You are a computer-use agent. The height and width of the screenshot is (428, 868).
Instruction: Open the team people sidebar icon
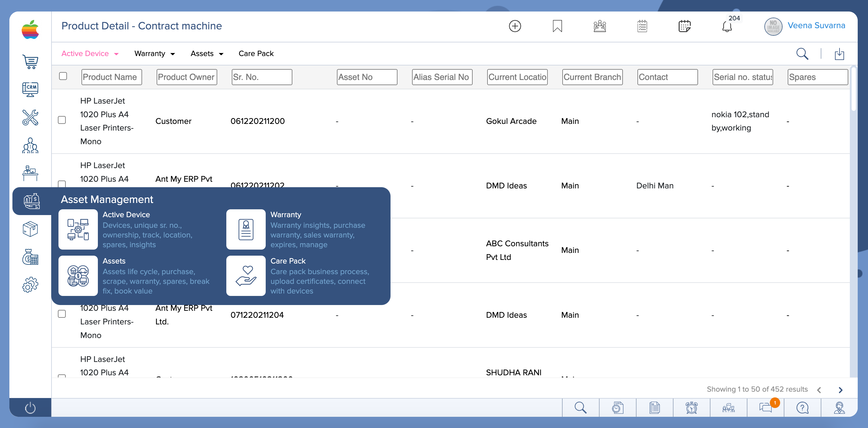(x=30, y=146)
